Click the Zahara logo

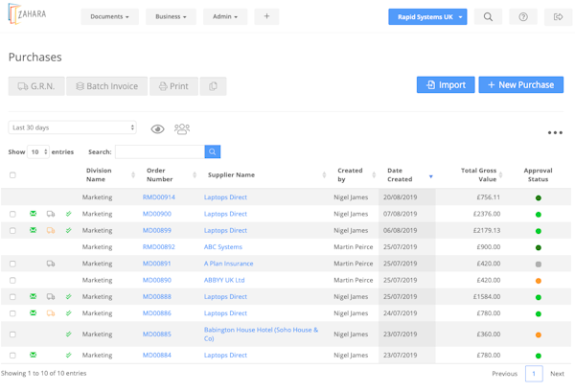tap(27, 14)
